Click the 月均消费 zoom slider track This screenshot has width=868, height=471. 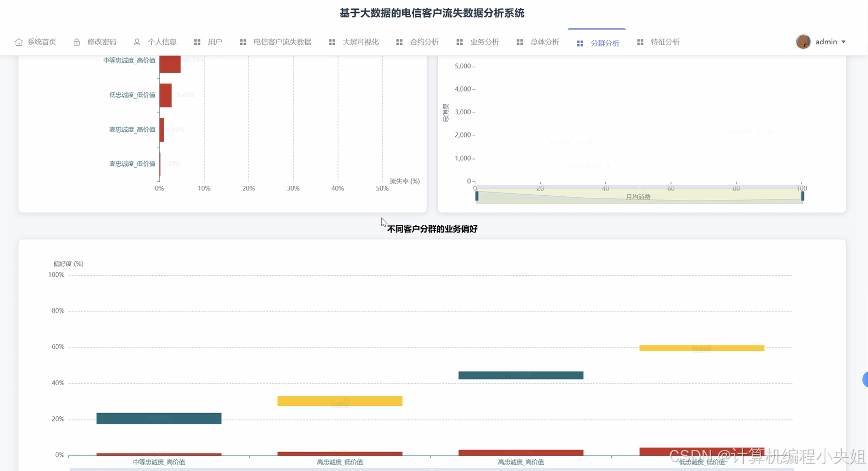[x=640, y=196]
